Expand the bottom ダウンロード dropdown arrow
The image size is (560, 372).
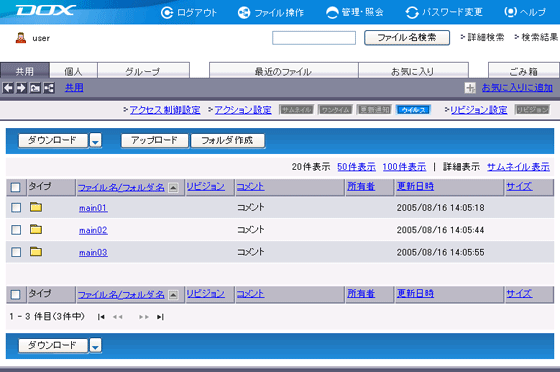click(95, 345)
